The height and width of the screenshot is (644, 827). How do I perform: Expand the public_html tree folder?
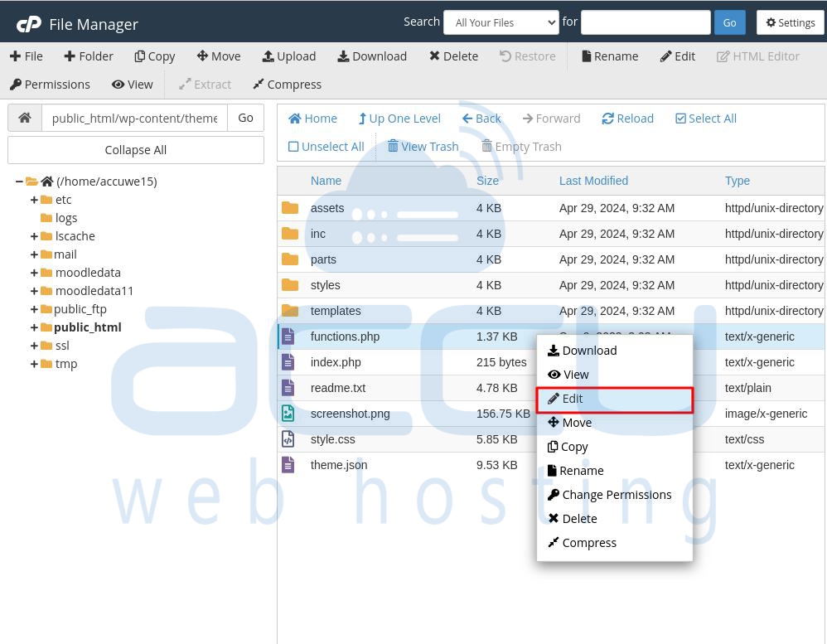pyautogui.click(x=34, y=327)
